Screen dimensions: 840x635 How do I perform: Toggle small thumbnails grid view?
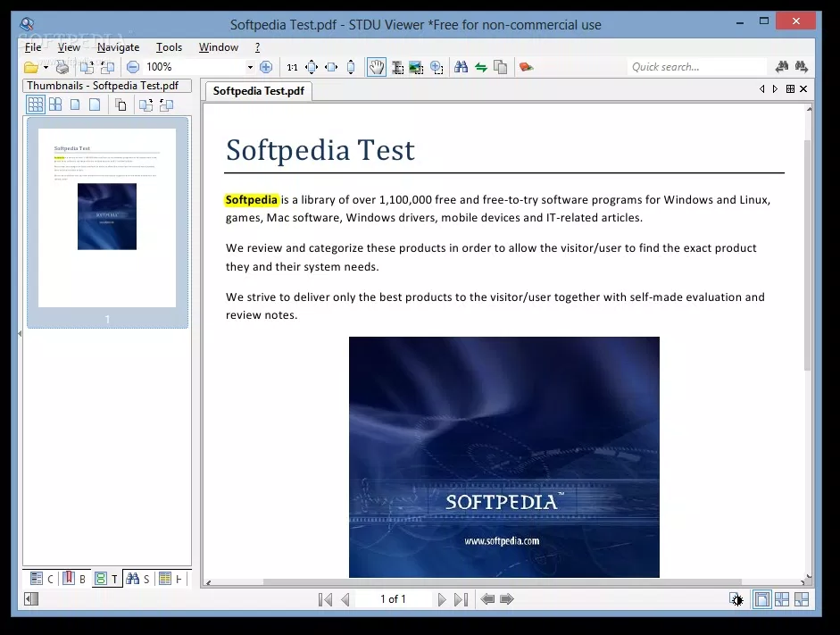(35, 104)
